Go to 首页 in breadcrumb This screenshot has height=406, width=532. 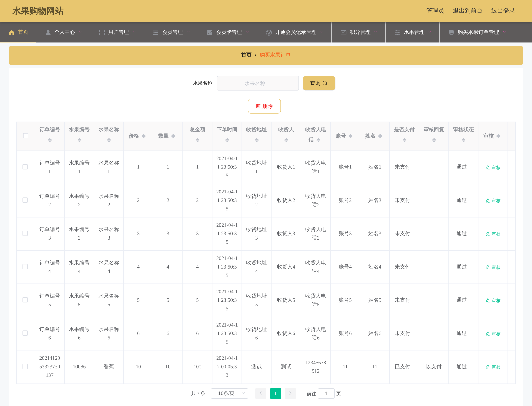(246, 55)
